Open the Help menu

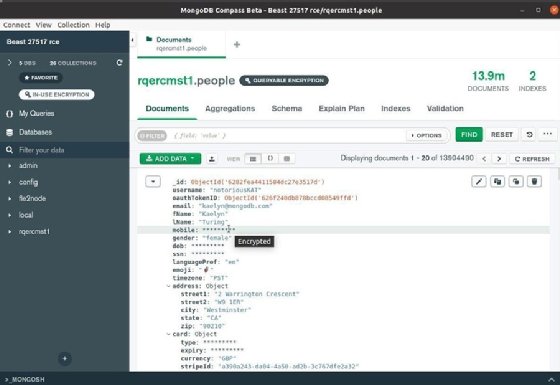[x=102, y=25]
